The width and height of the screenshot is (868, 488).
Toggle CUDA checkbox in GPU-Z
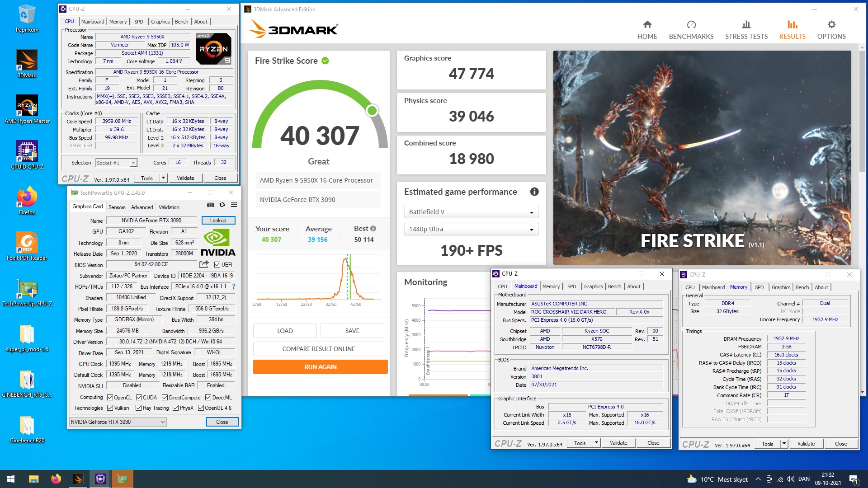[139, 397]
